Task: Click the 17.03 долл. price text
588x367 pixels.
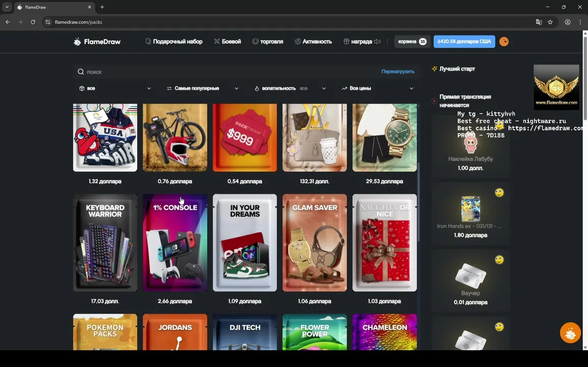Action: pyautogui.click(x=105, y=301)
